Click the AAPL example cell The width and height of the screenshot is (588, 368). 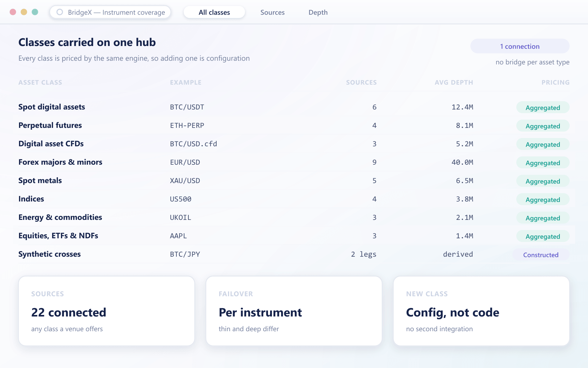(x=179, y=236)
